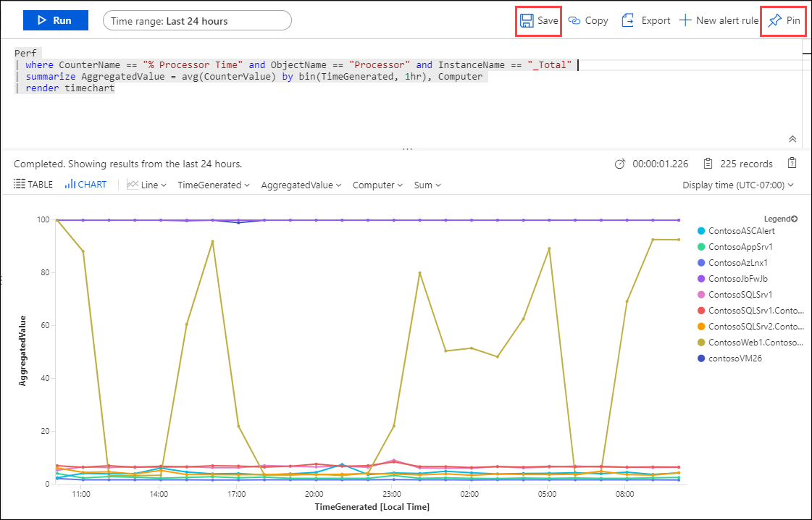This screenshot has height=520, width=812.
Task: Click the records clipboard icon
Action: pyautogui.click(x=708, y=164)
